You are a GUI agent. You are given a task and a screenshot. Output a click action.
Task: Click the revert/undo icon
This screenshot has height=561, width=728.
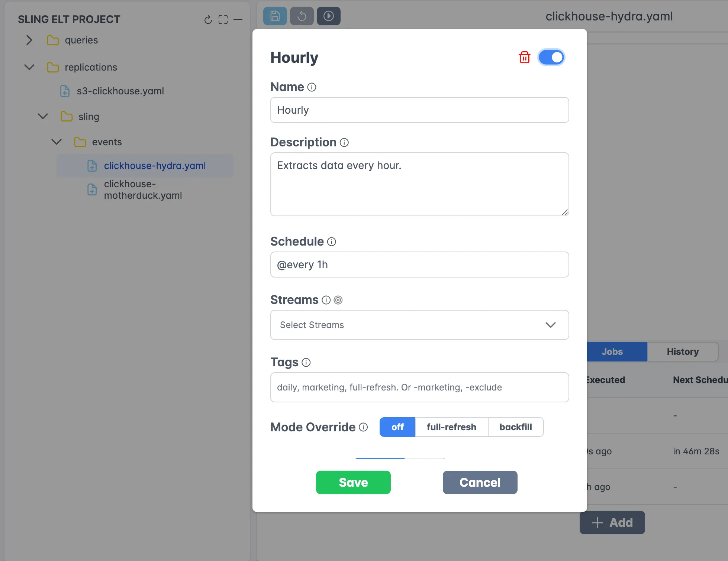(x=301, y=16)
